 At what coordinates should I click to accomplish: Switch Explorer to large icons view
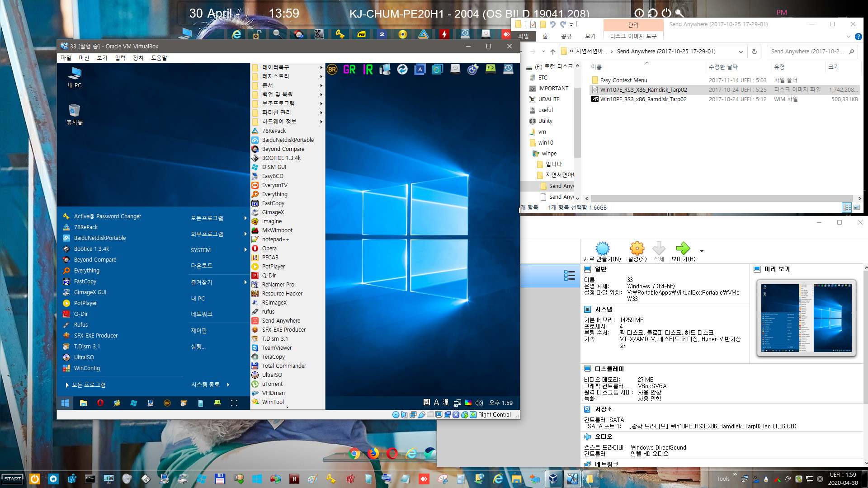tap(856, 207)
